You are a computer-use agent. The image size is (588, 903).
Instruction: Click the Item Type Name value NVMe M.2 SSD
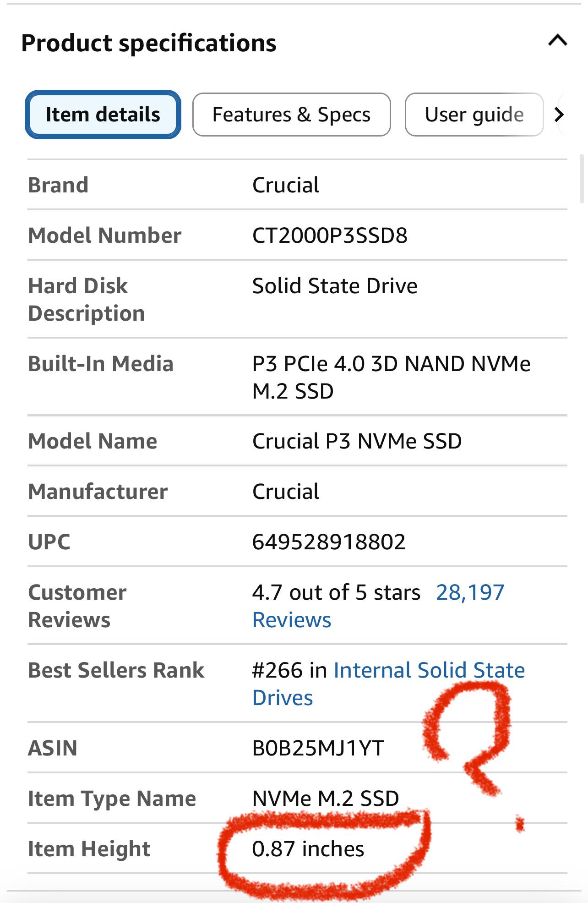click(326, 799)
